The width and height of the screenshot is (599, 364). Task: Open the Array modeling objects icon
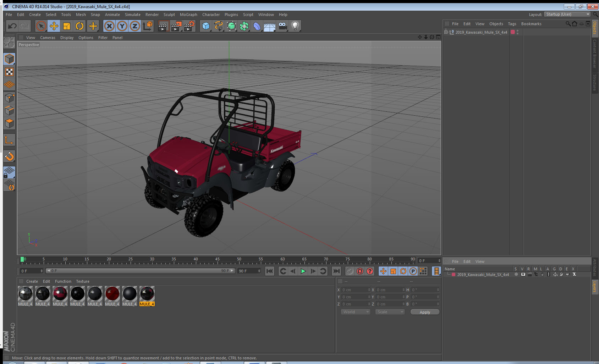pos(244,26)
